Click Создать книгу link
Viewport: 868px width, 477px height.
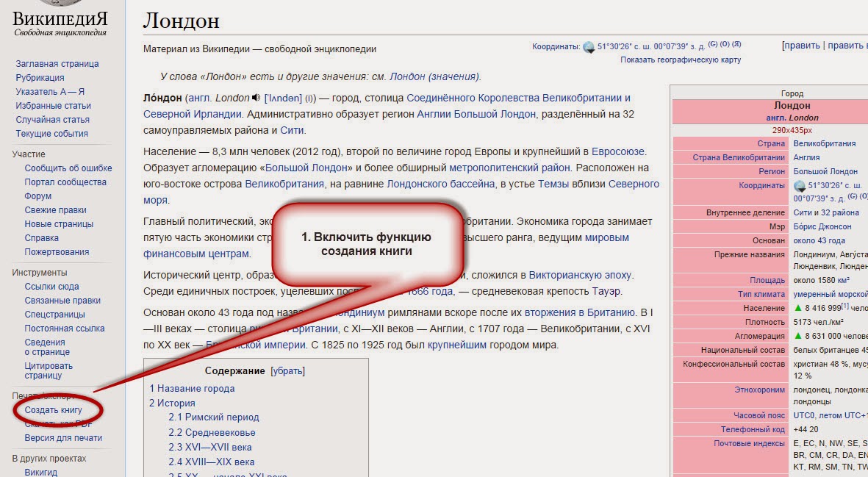coord(53,410)
